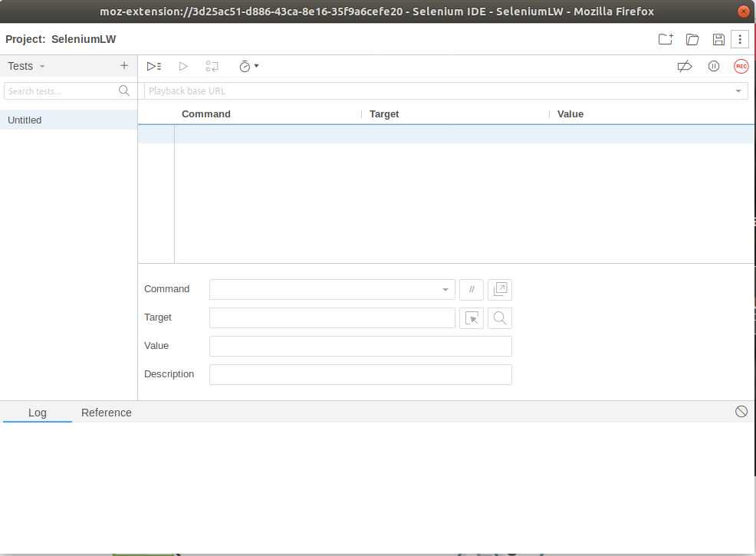
Task: Start recording with the REC button
Action: (x=741, y=67)
